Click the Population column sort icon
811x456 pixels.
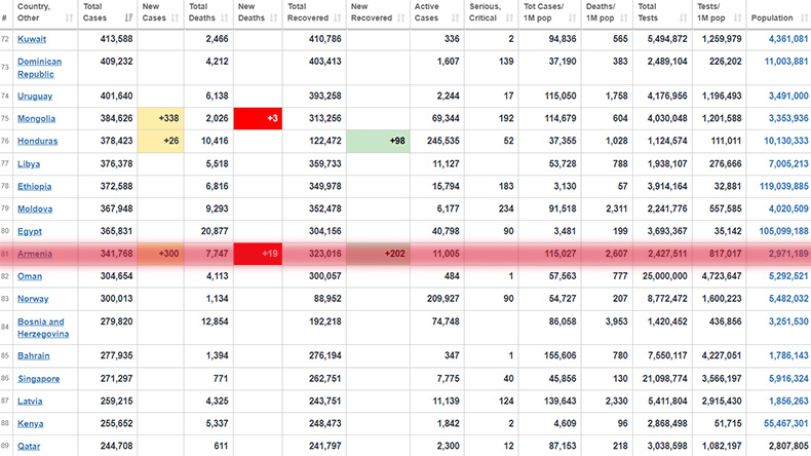pos(804,18)
